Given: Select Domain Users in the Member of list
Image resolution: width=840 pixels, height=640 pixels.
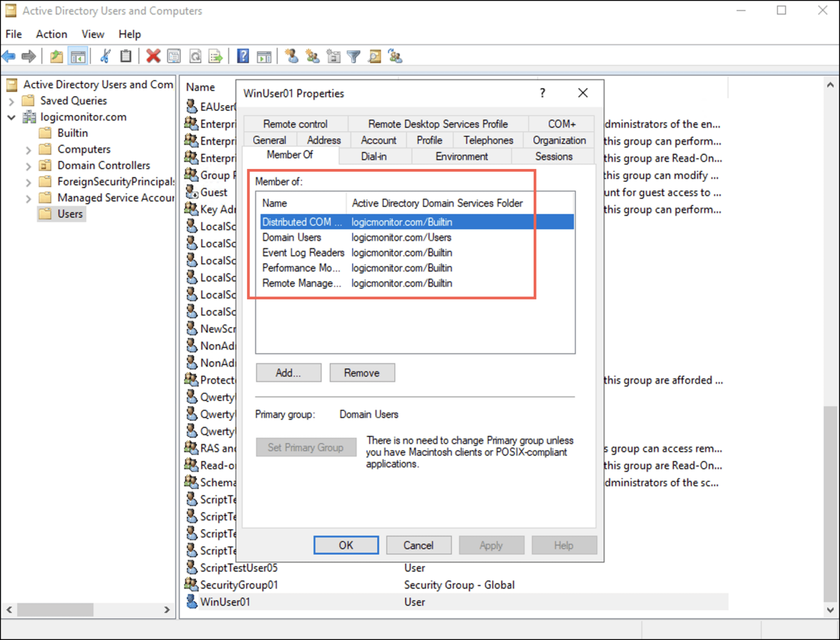Looking at the screenshot, I should pos(292,237).
